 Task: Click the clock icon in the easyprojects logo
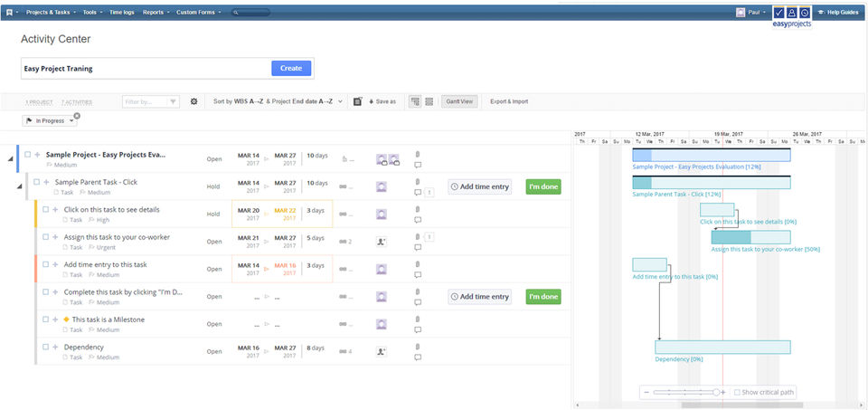(805, 12)
